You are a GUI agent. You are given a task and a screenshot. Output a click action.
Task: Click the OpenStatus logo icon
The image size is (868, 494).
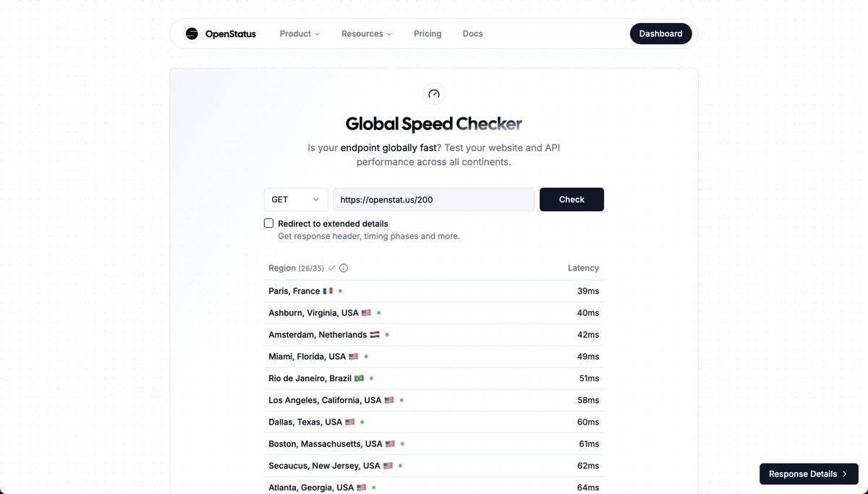pyautogui.click(x=192, y=33)
